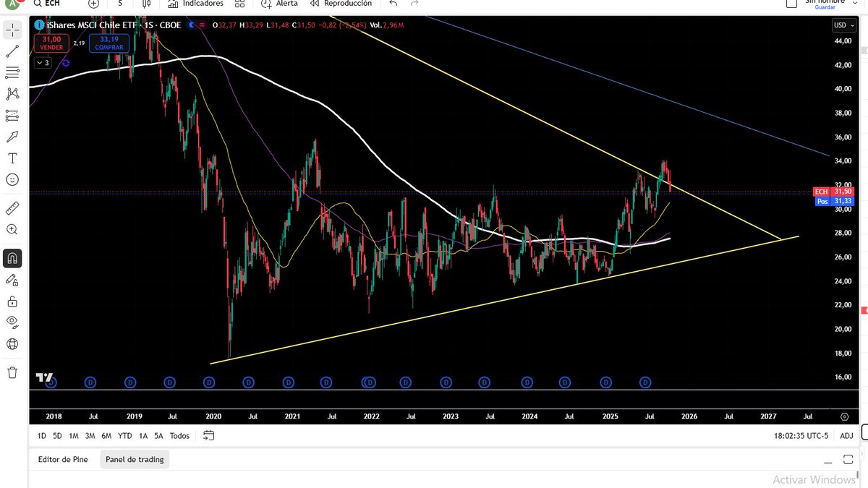Image resolution: width=868 pixels, height=488 pixels.
Task: Lock all drawing tools
Action: click(x=12, y=301)
